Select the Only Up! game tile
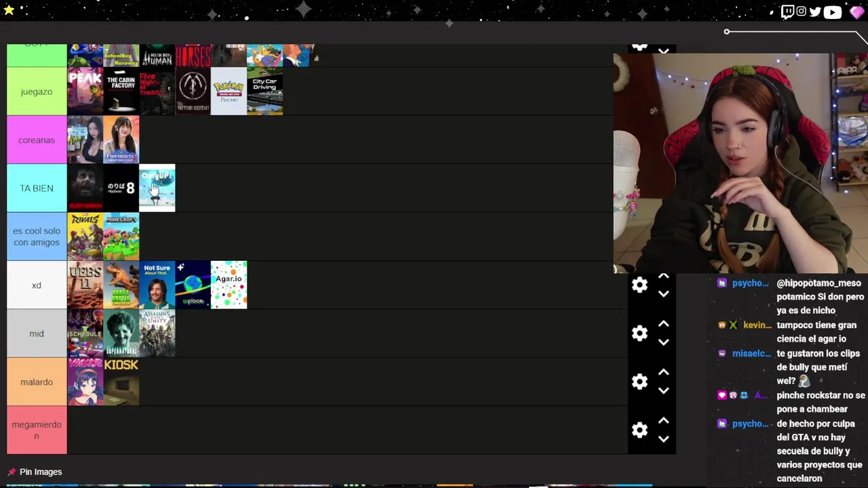The image size is (868, 488). (x=157, y=188)
